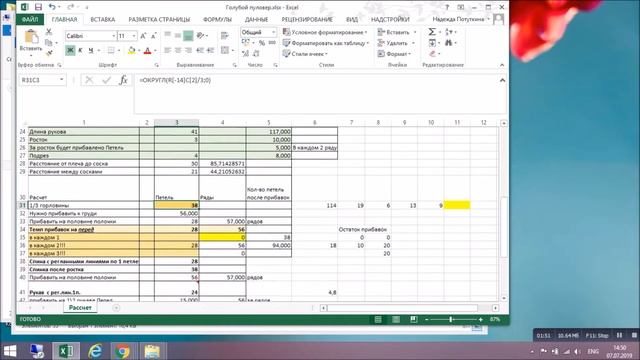Select the Рассчет sheet tab

coord(80,307)
